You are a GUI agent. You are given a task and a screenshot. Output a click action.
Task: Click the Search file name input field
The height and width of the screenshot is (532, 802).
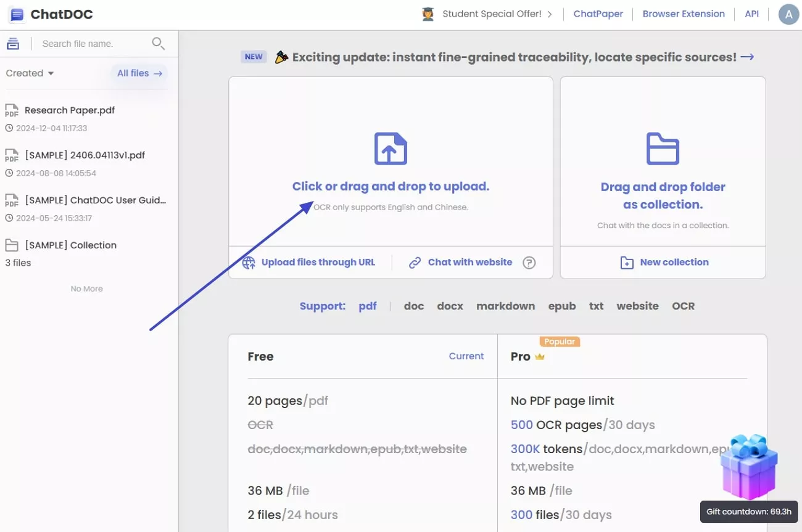(x=93, y=43)
